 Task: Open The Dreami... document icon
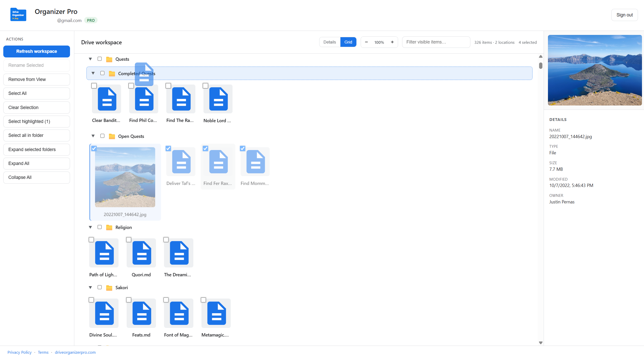tap(179, 253)
